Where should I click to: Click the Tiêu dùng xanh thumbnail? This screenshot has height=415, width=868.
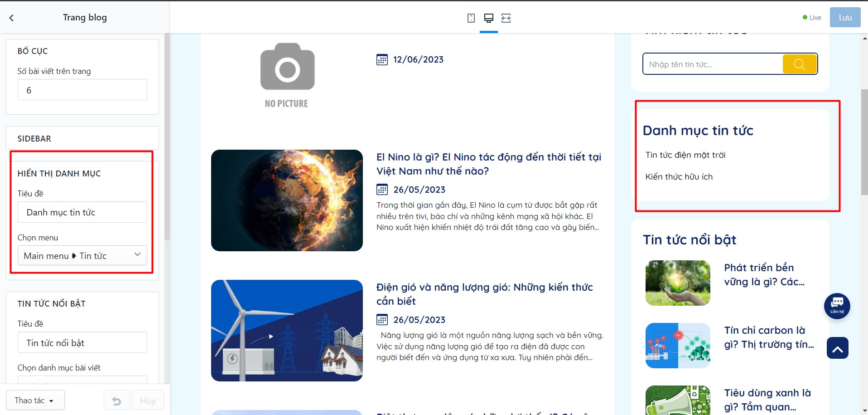point(678,400)
